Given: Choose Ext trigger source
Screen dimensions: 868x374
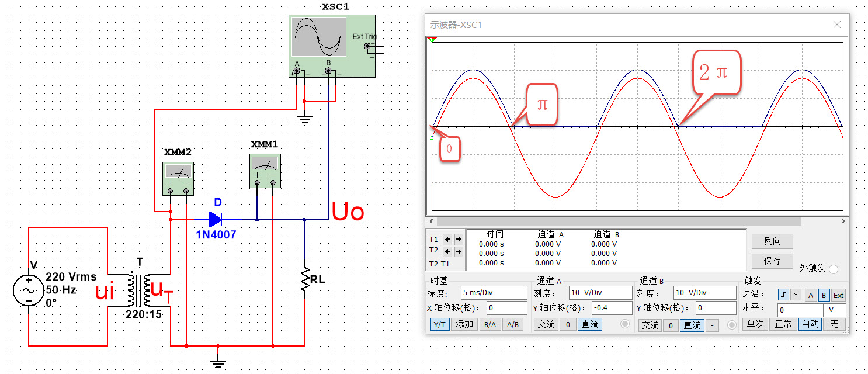Looking at the screenshot, I should click(838, 295).
